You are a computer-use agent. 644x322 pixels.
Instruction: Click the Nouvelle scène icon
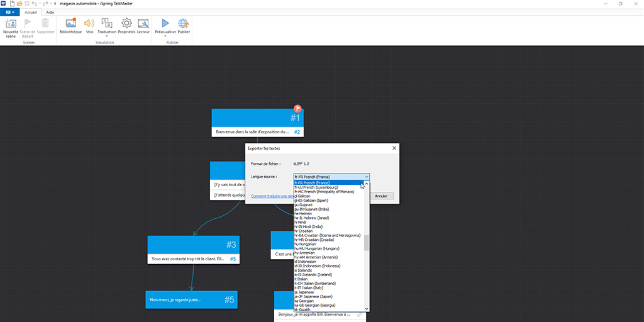11,23
